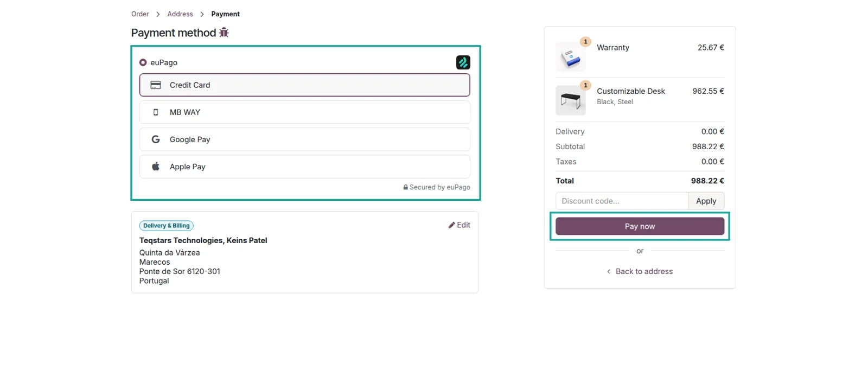Edit the delivery and billing address
This screenshot has width=868, height=382.
459,225
